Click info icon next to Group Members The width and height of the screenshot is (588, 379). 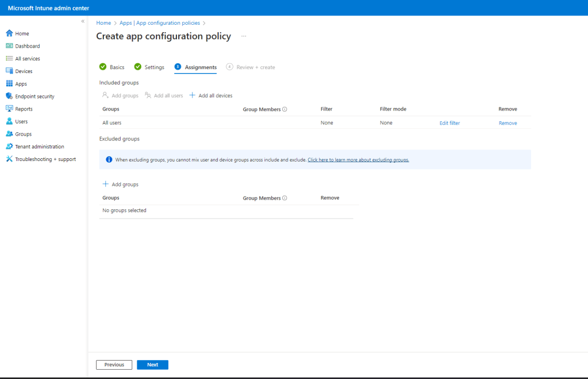pos(285,109)
